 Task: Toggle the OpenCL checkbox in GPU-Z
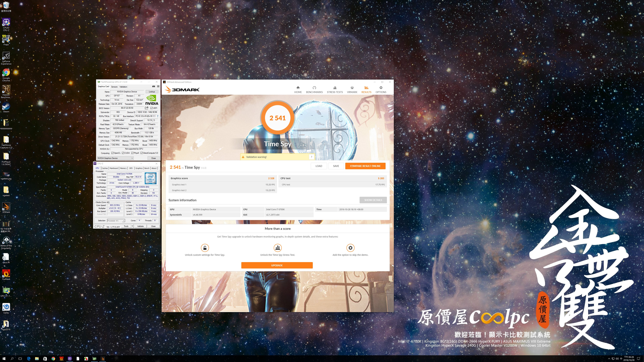pos(113,153)
